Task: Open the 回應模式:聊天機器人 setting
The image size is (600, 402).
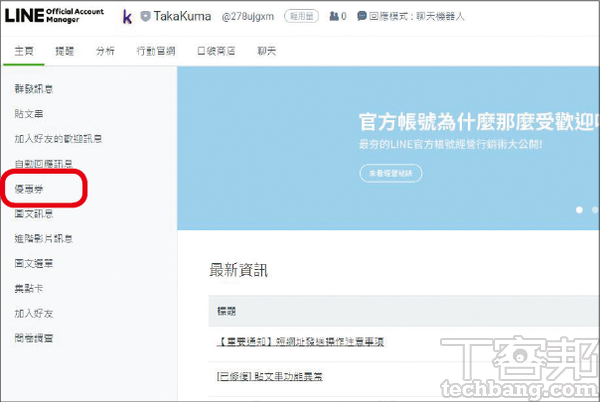Action: [416, 16]
